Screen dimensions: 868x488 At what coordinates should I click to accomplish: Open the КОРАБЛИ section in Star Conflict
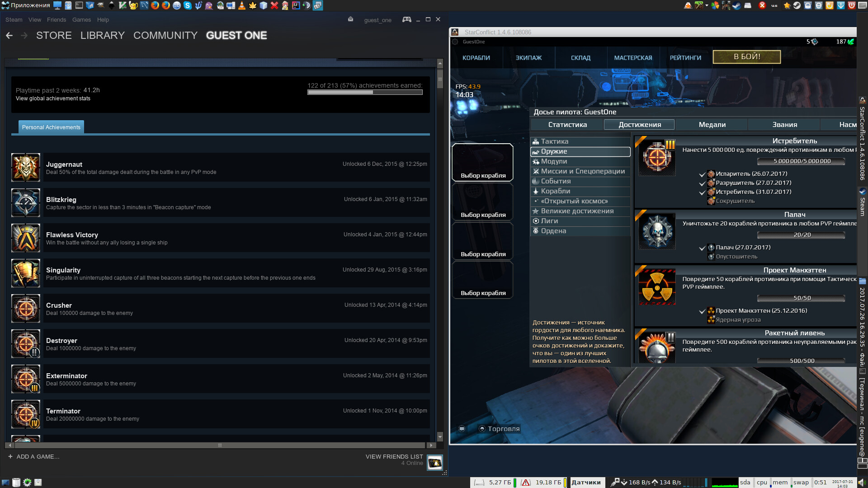tap(476, 58)
